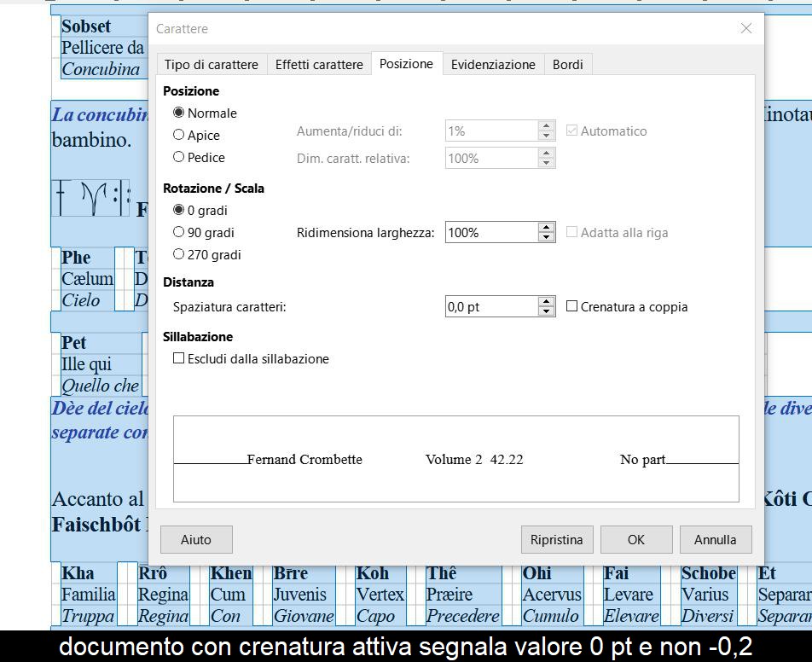The width and height of the screenshot is (812, 662).
Task: Click 'Schobe' in the bottom table
Action: [x=709, y=573]
